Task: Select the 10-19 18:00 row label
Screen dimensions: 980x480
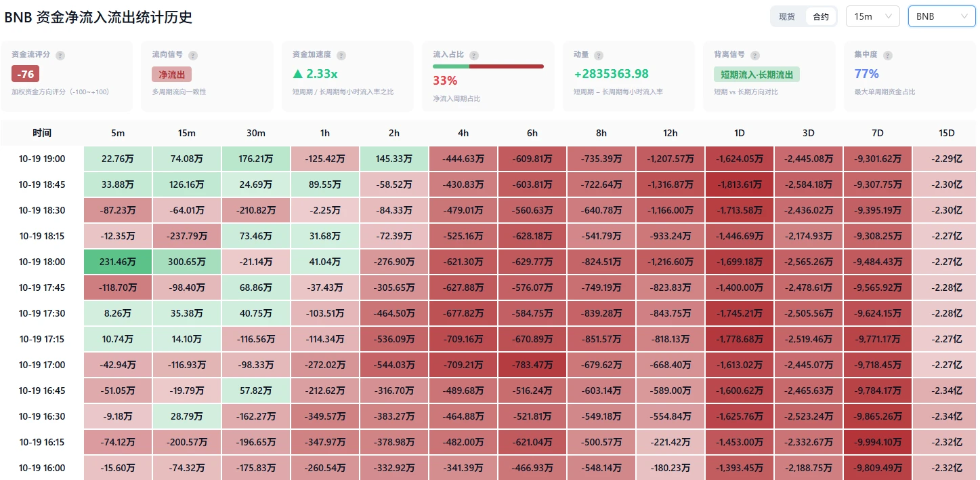Action: (42, 262)
